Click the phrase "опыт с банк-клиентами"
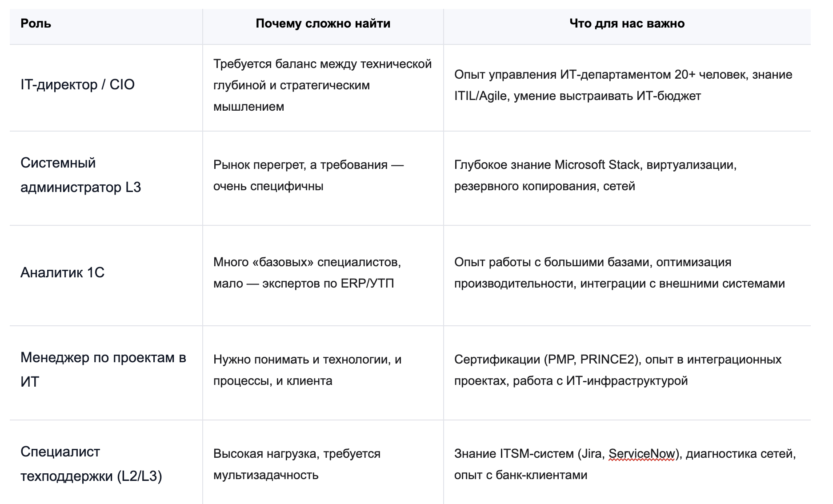Image resolution: width=833 pixels, height=504 pixels. [521, 475]
